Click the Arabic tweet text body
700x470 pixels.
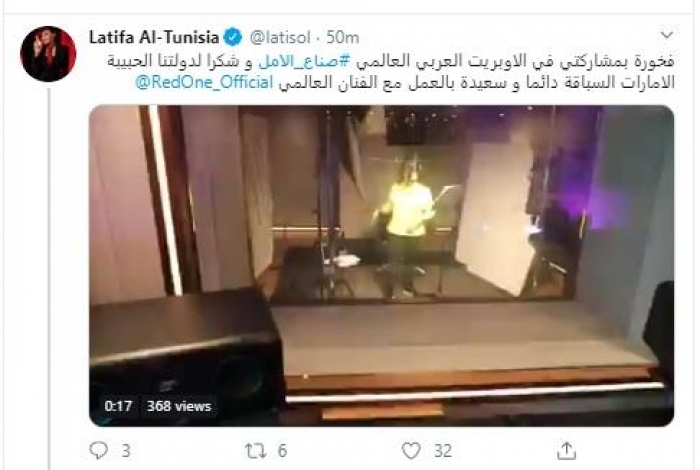coord(391,72)
